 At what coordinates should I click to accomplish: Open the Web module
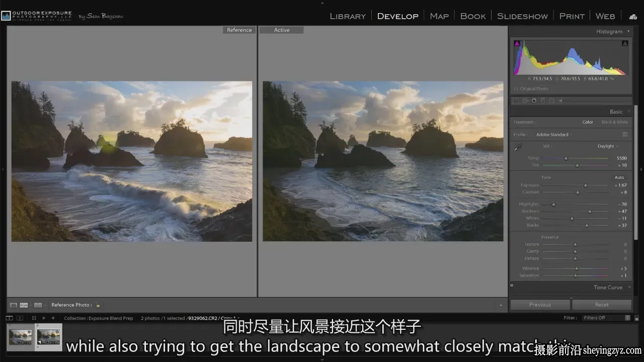pyautogui.click(x=605, y=16)
